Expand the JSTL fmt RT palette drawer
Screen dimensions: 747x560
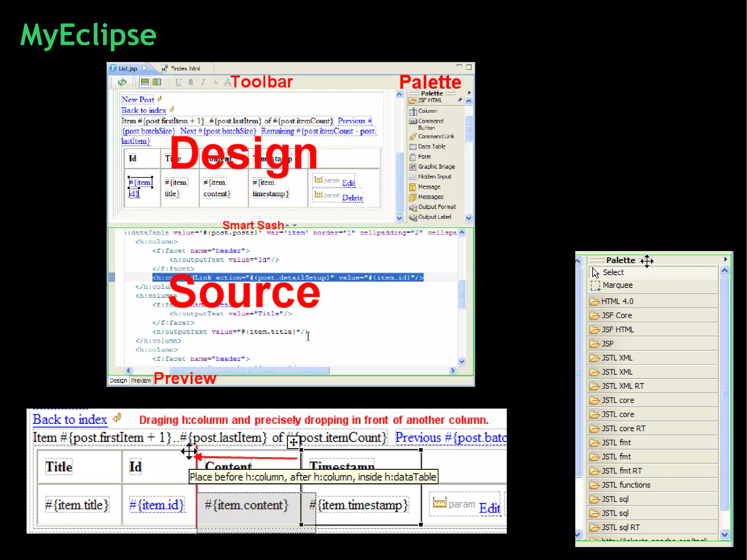(x=653, y=471)
